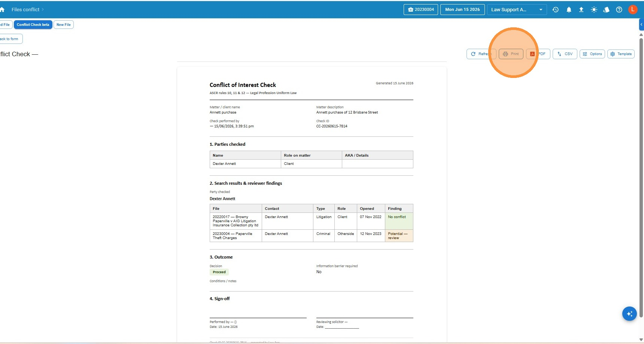Open the history clock icon
644x344 pixels.
click(x=556, y=10)
